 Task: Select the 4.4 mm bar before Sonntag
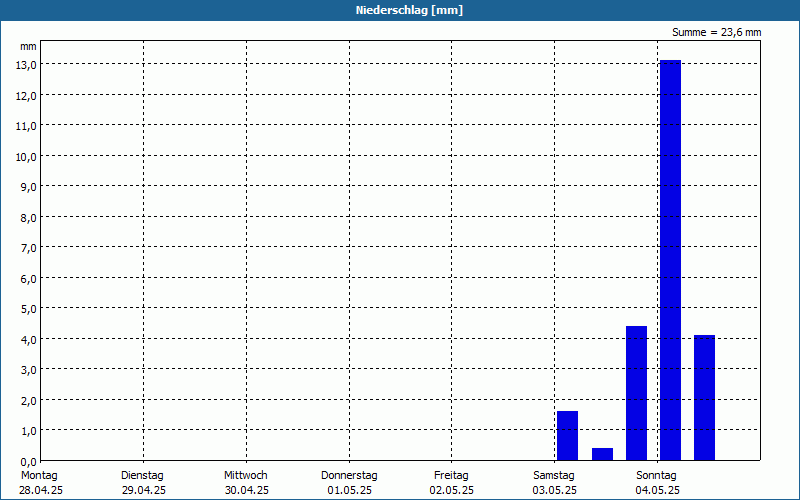(636, 393)
